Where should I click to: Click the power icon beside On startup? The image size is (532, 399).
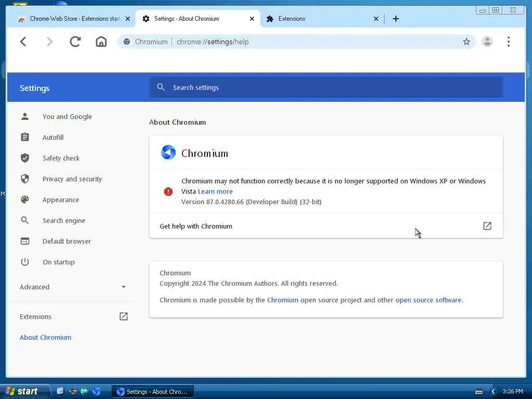(x=25, y=262)
